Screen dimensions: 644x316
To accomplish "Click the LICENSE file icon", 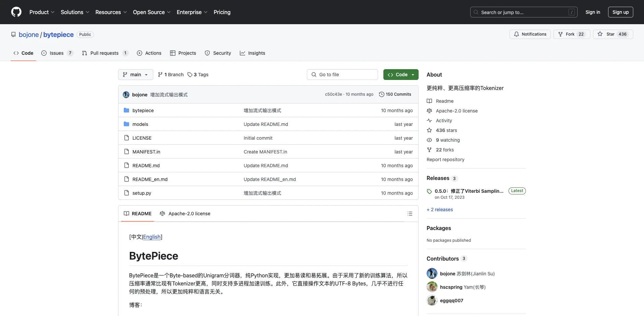I will point(126,138).
